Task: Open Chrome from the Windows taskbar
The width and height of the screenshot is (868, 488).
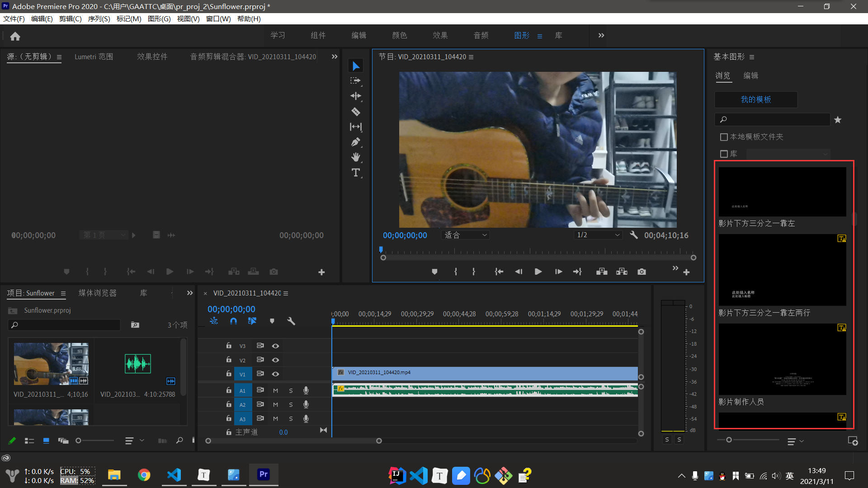Action: [x=144, y=475]
